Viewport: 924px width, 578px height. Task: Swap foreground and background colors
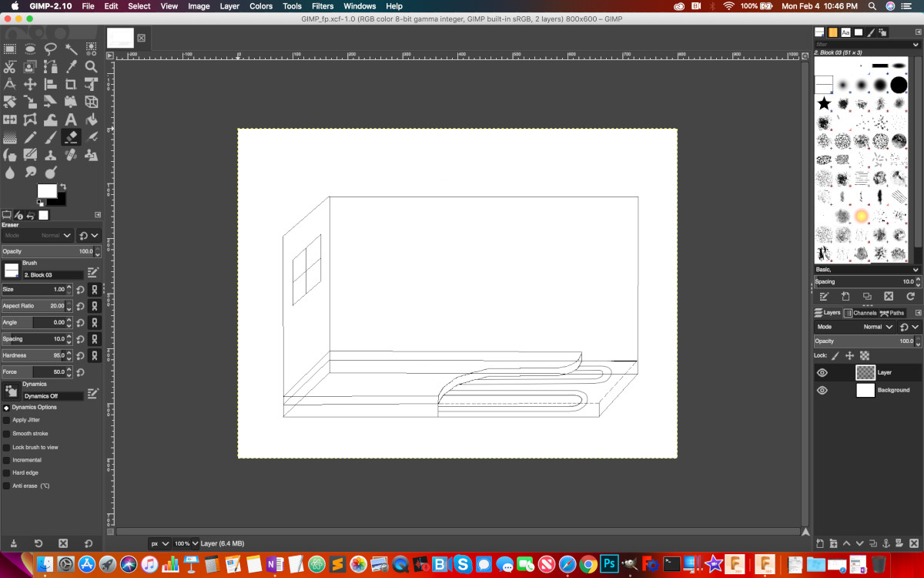tap(62, 187)
